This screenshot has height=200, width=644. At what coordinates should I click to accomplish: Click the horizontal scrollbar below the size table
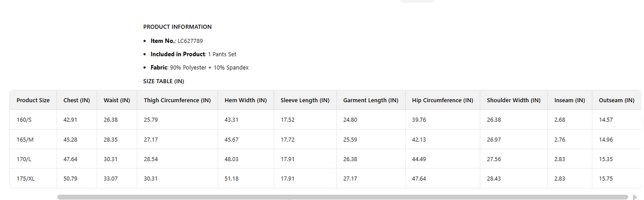click(342, 197)
